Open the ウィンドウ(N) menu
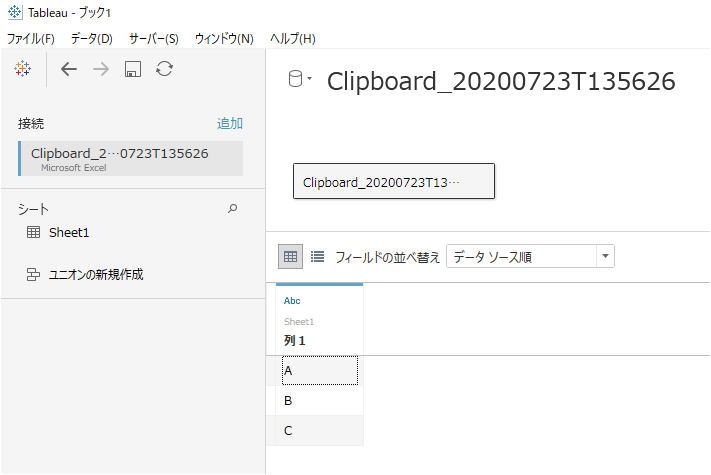Image resolution: width=711 pixels, height=475 pixels. 224,39
